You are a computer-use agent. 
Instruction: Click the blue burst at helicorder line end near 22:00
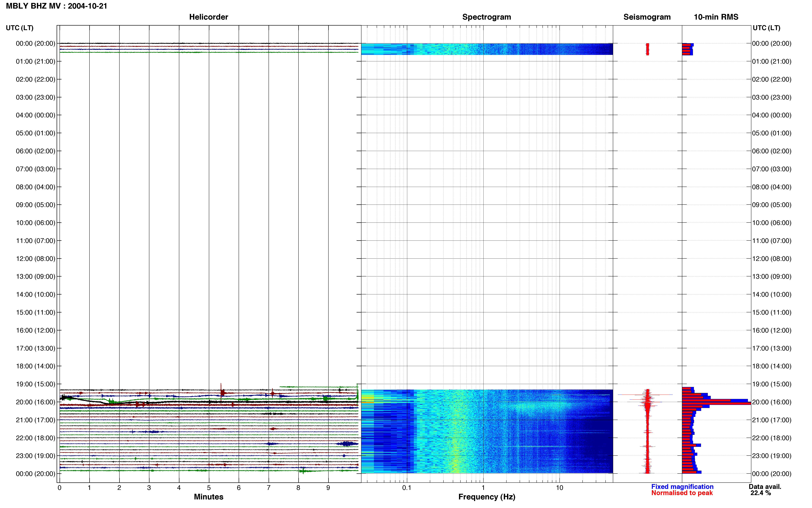pos(348,444)
